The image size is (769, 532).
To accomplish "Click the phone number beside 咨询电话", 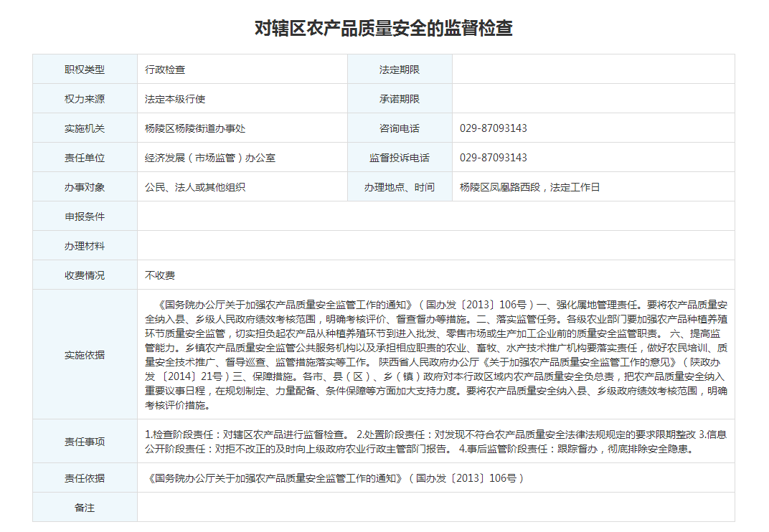I will click(x=494, y=128).
